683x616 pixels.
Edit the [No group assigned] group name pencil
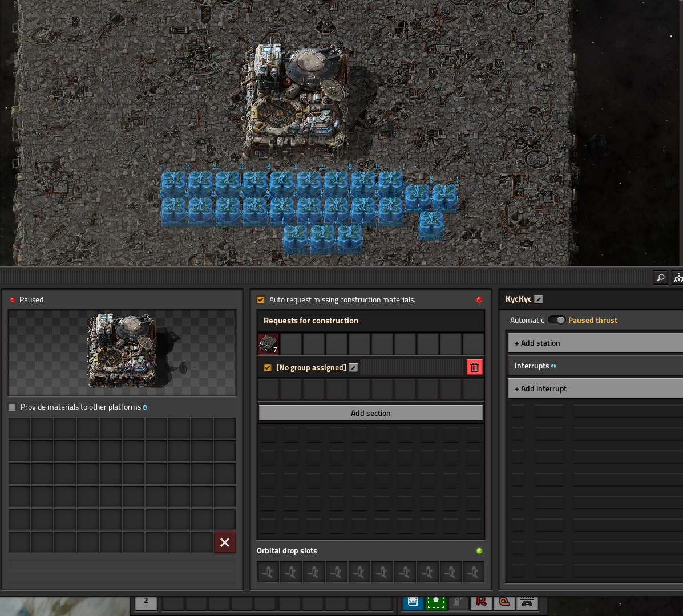(353, 367)
